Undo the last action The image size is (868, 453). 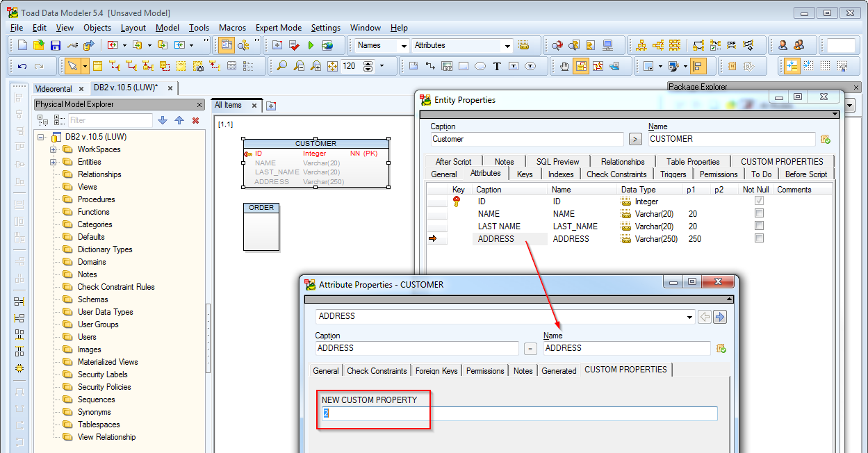(22, 66)
